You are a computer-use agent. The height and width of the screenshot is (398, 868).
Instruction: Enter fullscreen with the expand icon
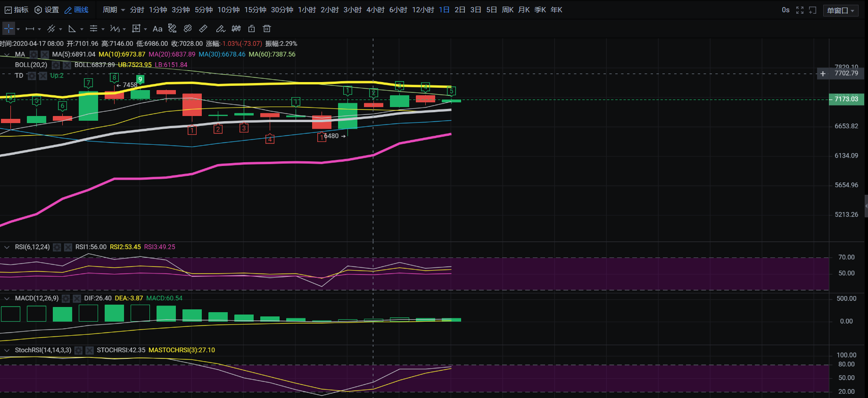[x=800, y=10]
